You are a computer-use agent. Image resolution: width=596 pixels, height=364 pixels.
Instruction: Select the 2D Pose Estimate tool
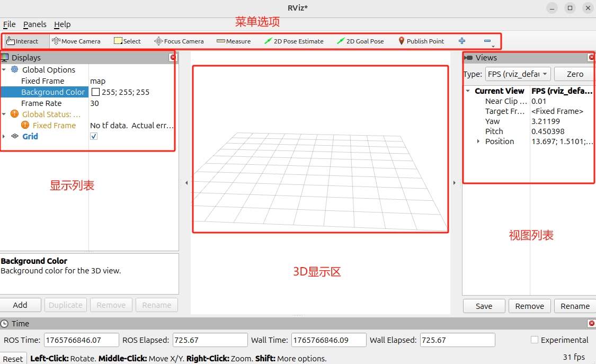293,41
